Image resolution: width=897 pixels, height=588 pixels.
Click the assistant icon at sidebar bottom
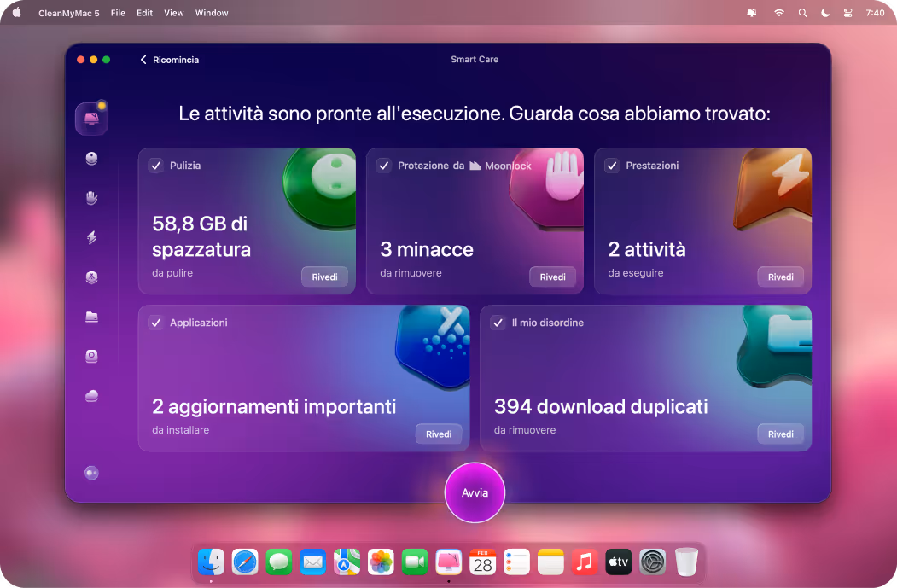click(x=91, y=473)
